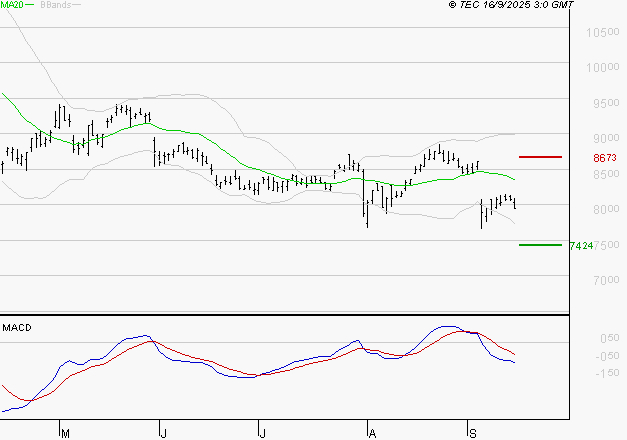
Task: Click the -150 MACD axis label
Action: point(607,373)
